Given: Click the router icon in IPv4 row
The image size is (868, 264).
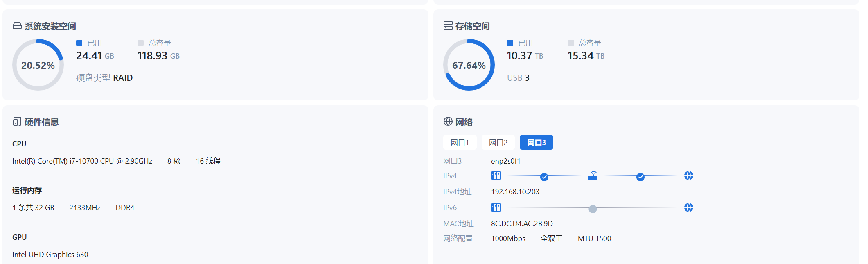Looking at the screenshot, I should click(593, 176).
